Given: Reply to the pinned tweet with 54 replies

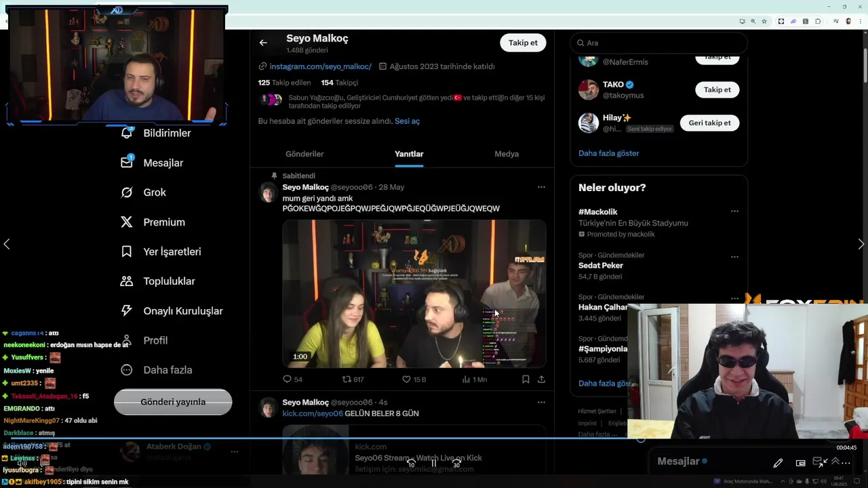Looking at the screenshot, I should point(292,380).
